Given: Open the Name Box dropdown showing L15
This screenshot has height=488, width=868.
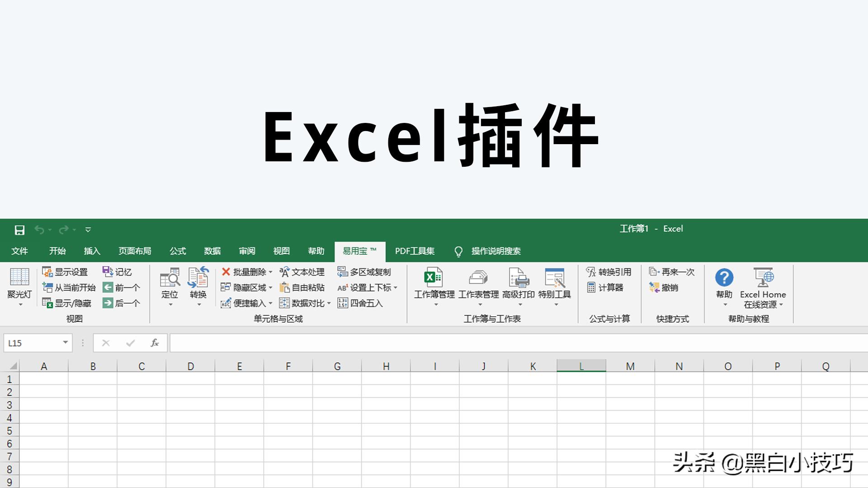Looking at the screenshot, I should (65, 343).
